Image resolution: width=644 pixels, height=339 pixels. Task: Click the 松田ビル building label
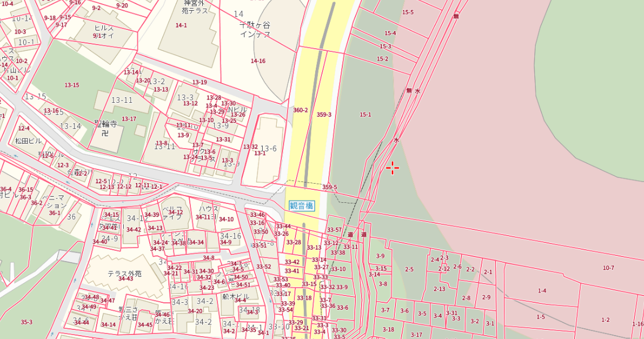pos(29,141)
